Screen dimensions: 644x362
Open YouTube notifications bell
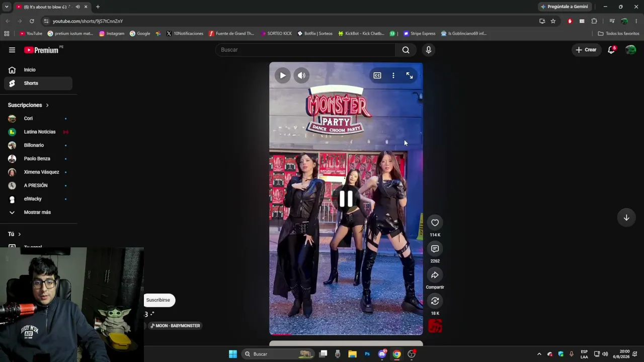click(611, 50)
